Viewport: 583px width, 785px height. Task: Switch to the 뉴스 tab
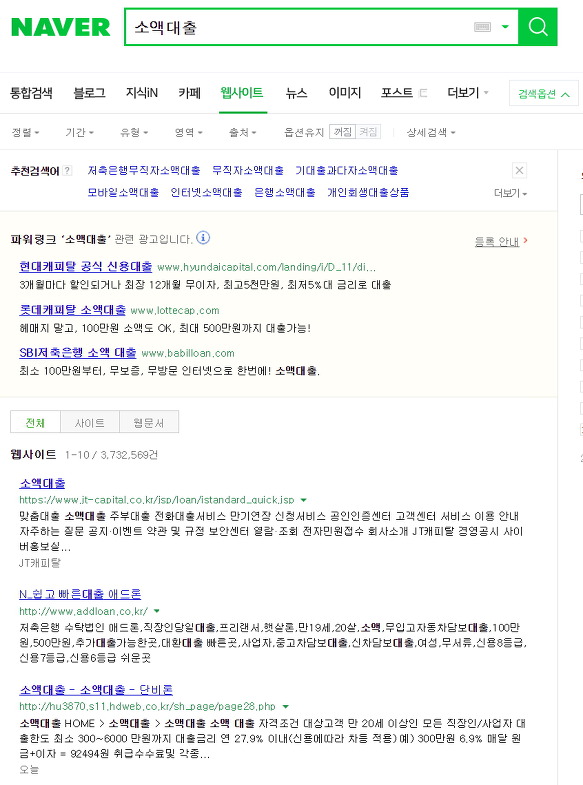(x=296, y=93)
